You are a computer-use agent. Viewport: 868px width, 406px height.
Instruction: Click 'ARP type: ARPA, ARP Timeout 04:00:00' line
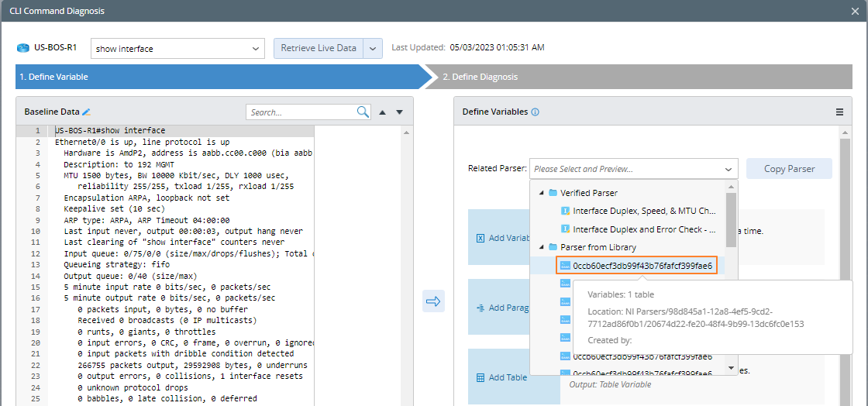[x=146, y=220]
